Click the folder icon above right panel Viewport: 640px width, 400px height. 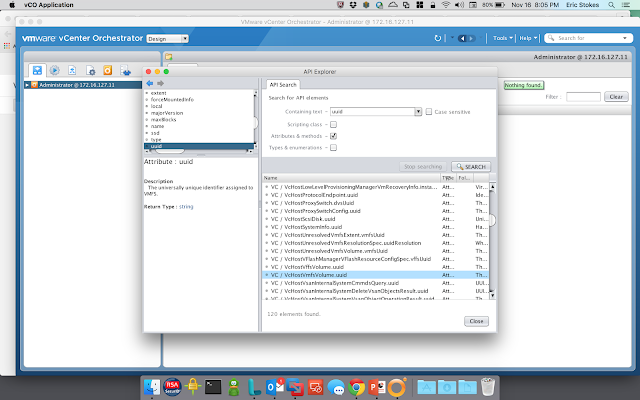(x=169, y=57)
